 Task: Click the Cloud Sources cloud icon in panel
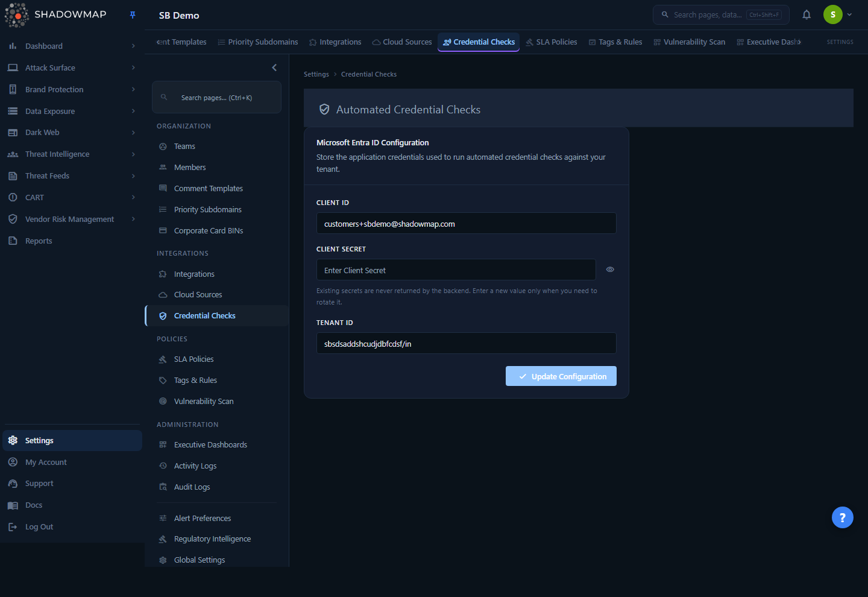(163, 295)
